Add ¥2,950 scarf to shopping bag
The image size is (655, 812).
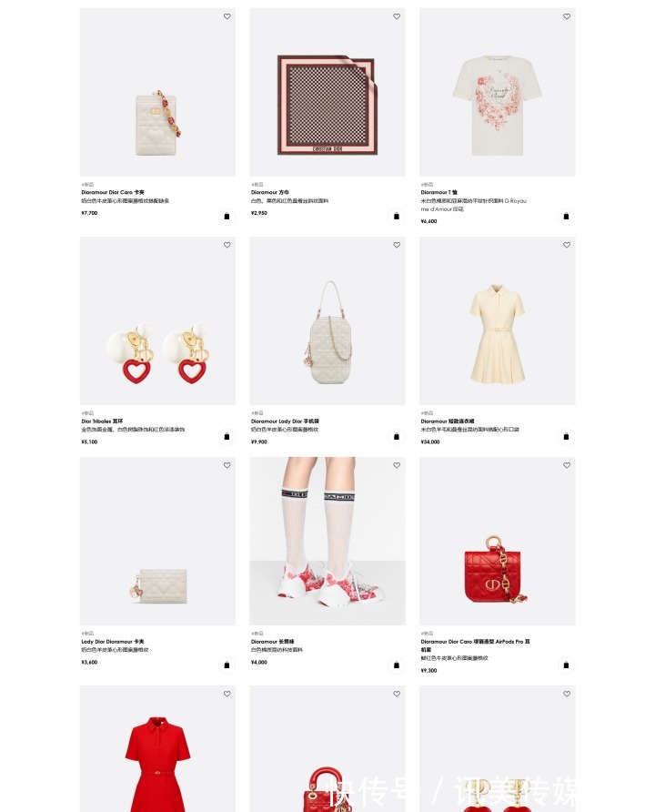tap(397, 217)
